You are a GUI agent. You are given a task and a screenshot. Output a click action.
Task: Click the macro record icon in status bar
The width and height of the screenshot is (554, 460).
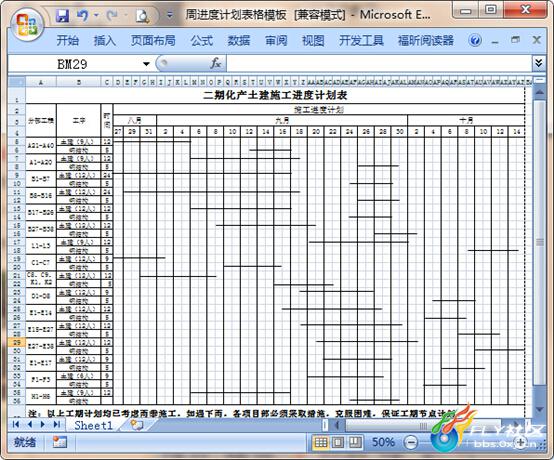tap(59, 442)
